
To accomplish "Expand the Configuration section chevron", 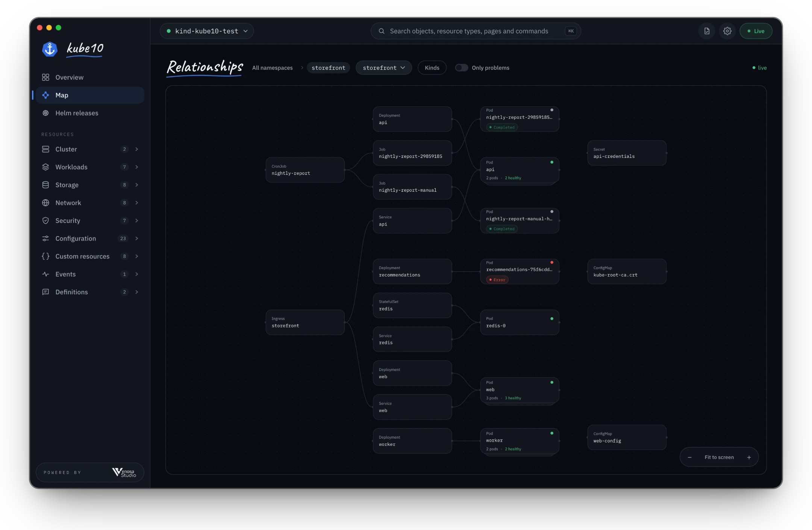I will click(136, 238).
